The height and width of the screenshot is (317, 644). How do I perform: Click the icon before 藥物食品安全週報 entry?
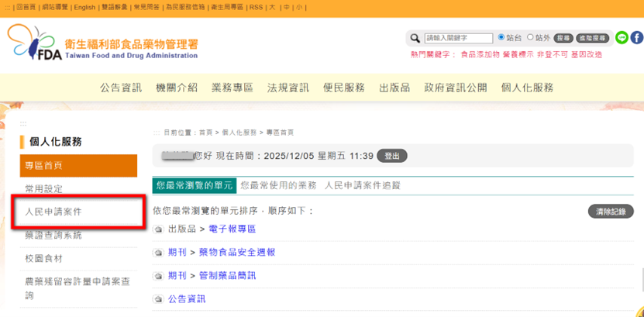[x=158, y=253]
